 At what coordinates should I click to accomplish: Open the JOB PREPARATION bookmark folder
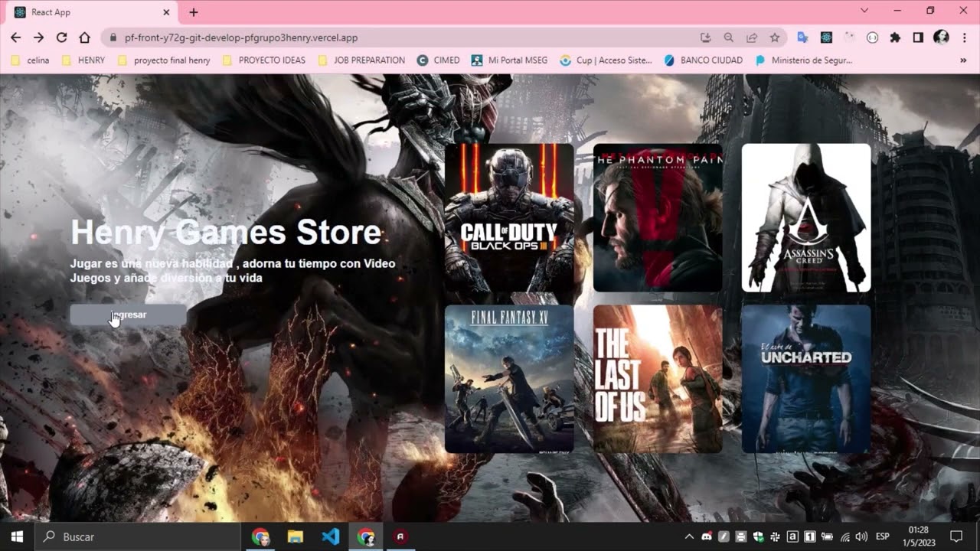[x=361, y=60]
